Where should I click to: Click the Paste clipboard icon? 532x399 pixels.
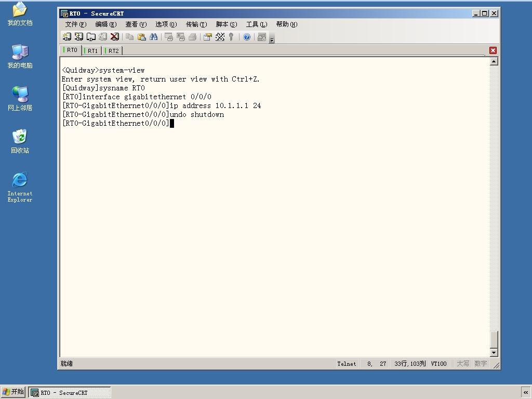141,37
